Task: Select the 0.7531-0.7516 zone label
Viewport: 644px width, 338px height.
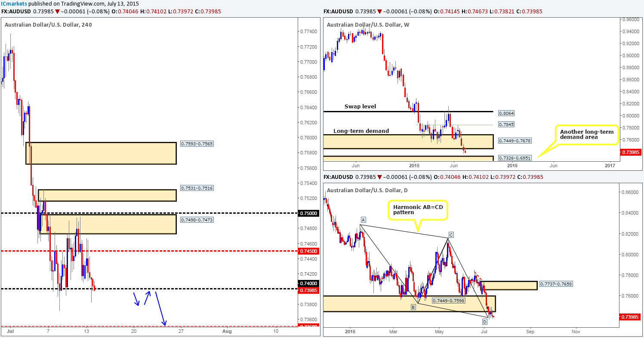Action: (194, 188)
